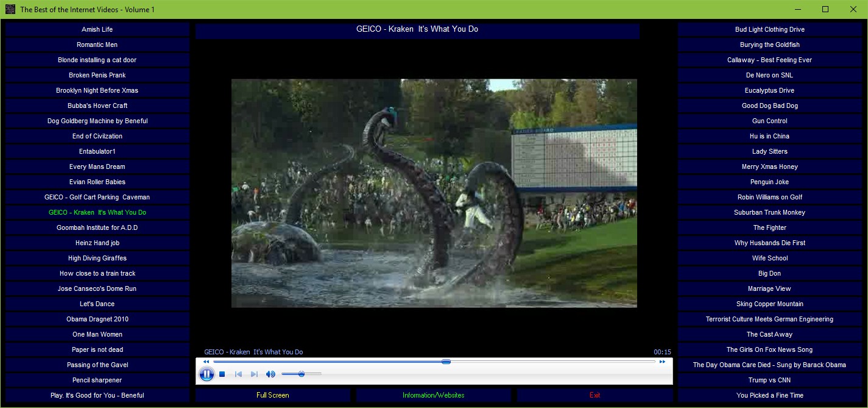Play The Cast Away video
Screen dimensions: 868x408
770,334
